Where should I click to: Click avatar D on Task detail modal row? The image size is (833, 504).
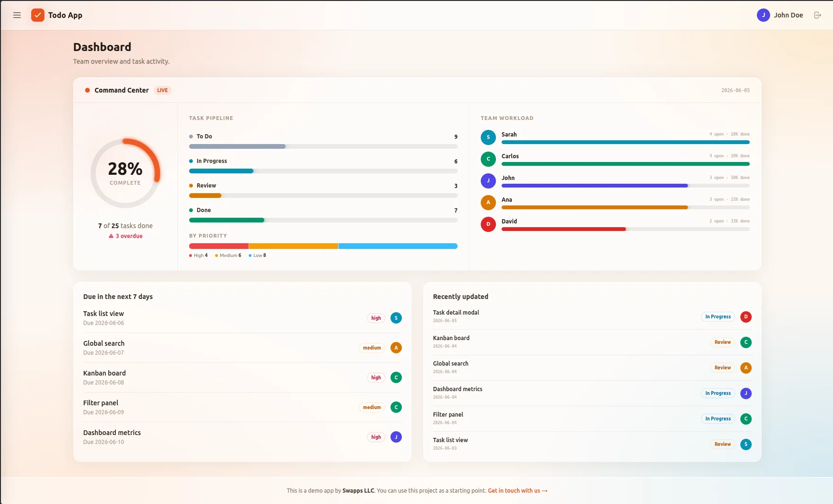tap(746, 317)
